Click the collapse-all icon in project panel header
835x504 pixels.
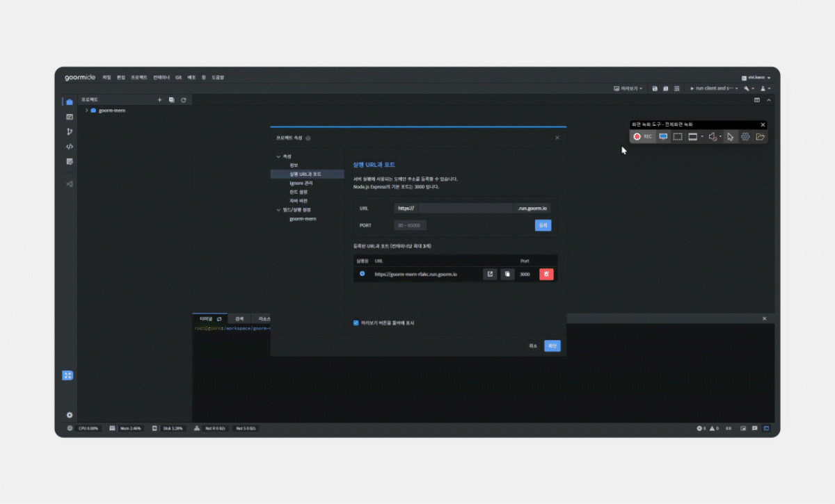(172, 100)
